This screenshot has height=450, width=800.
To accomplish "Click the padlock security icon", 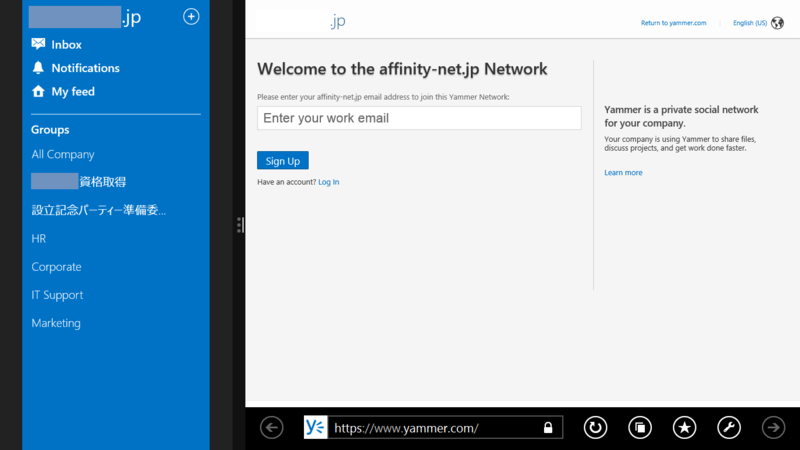I will 548,428.
